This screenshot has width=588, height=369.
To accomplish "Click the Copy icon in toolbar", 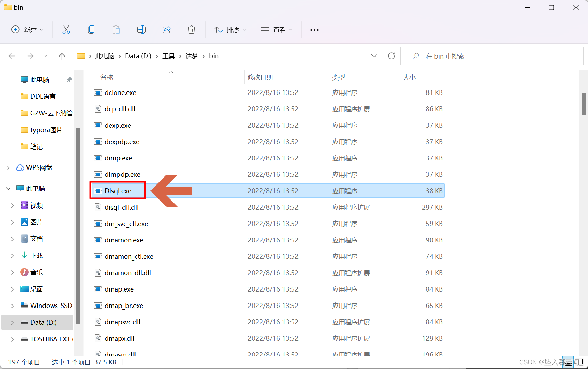I will 91,30.
